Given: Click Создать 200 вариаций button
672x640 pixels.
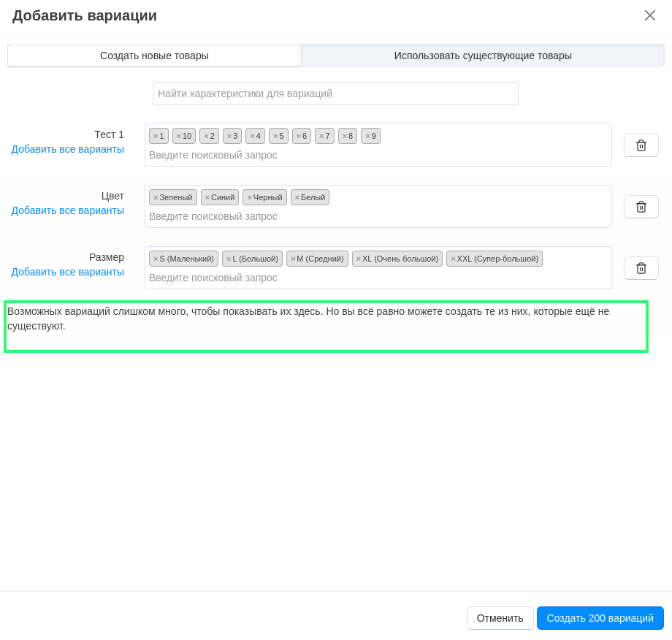Looking at the screenshot, I should [600, 618].
